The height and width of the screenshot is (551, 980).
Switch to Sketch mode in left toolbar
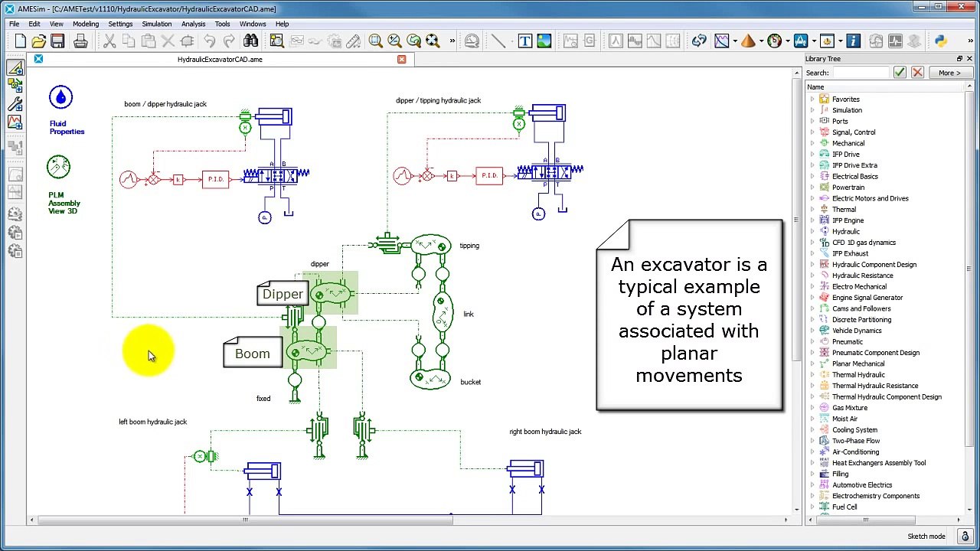click(x=15, y=69)
